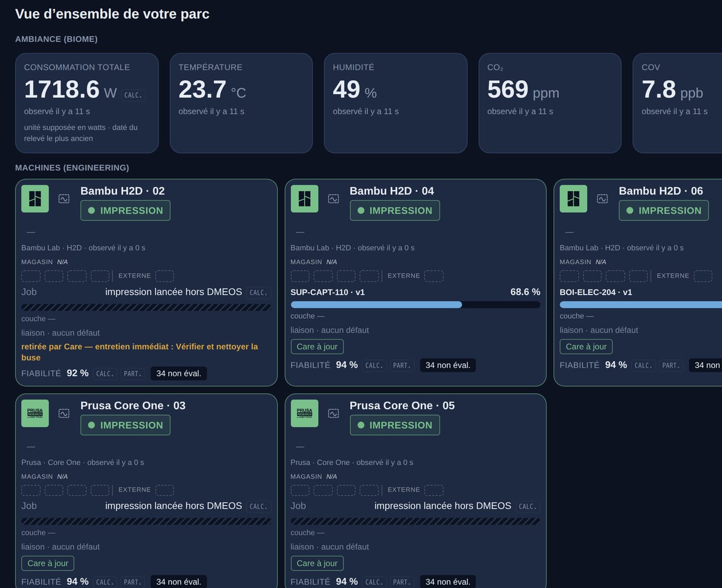Click the EXTERNE spool slot on Prusa Core One · 03
This screenshot has width=722, height=588.
(165, 490)
